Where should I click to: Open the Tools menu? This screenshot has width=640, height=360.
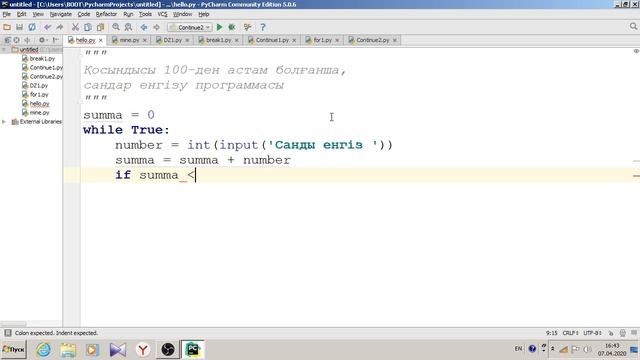(x=145, y=14)
